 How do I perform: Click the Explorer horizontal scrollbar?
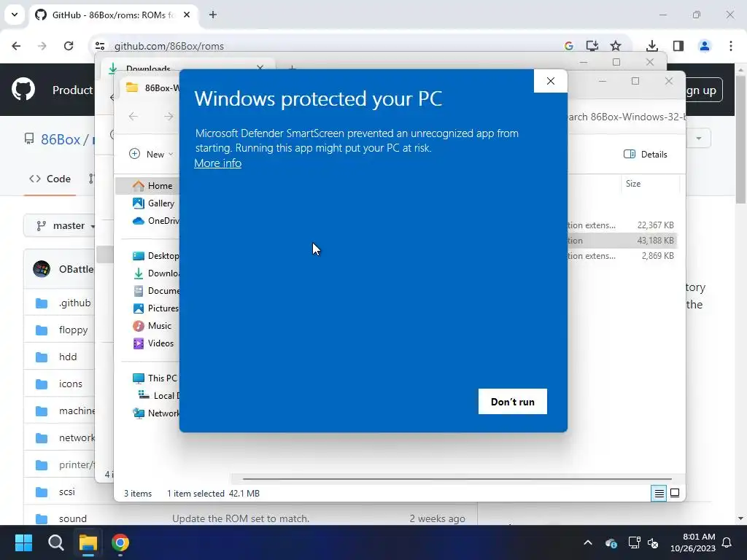(457, 478)
